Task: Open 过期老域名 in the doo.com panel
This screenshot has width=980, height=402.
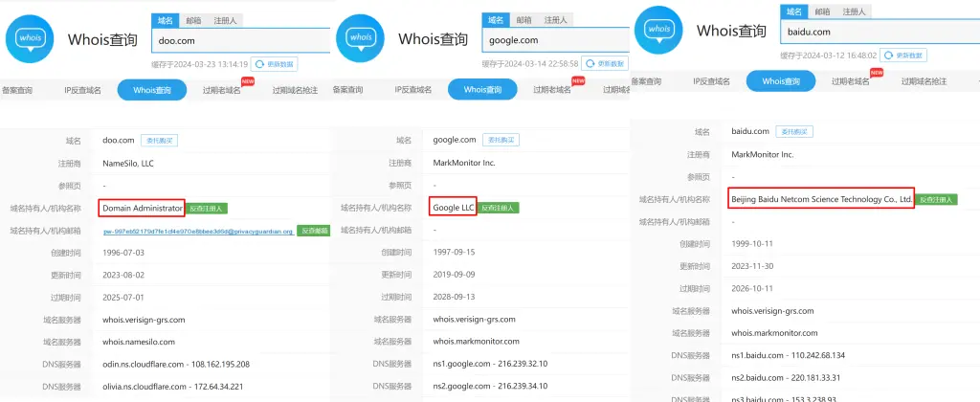Action: [x=221, y=90]
